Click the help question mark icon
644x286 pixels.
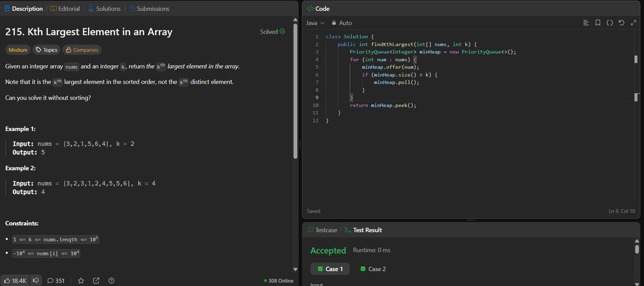(111, 280)
